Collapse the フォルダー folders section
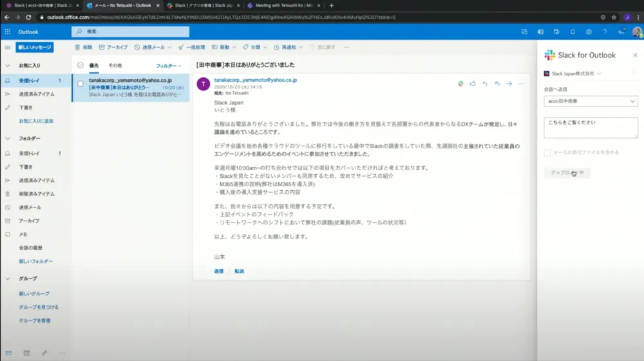Screen dimensions: 644x361 (7, 139)
